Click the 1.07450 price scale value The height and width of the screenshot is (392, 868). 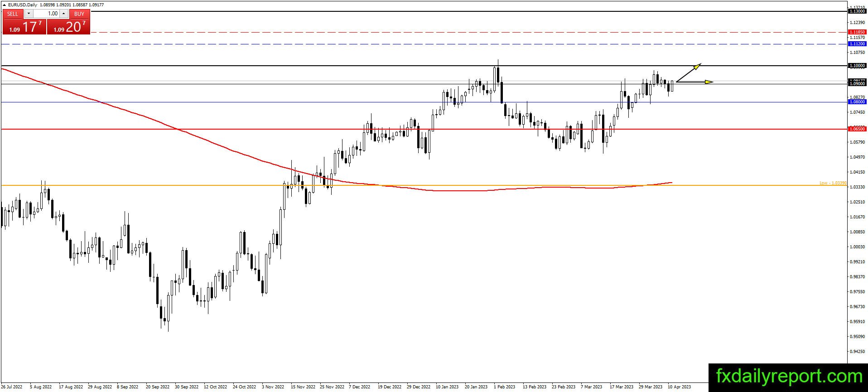click(x=858, y=112)
